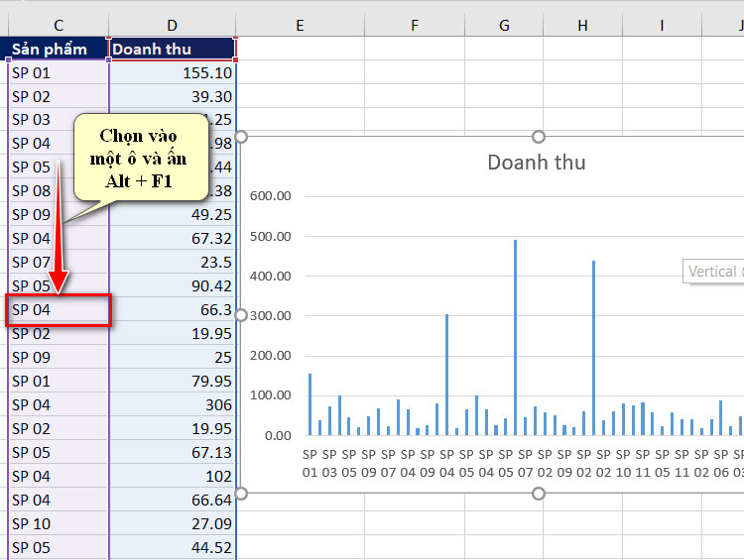
Task: Select the cell with value 27.09
Action: tap(173, 523)
